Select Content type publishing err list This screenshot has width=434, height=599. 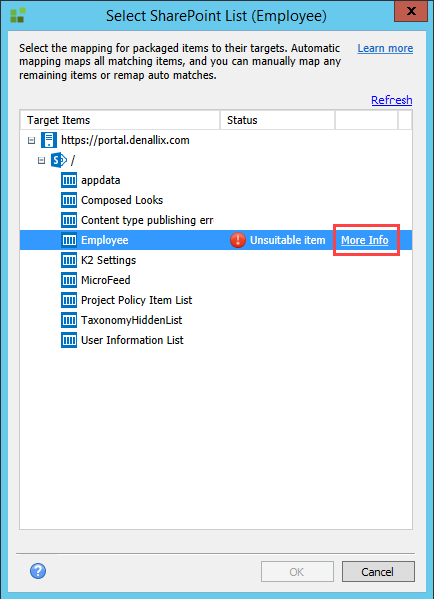147,220
